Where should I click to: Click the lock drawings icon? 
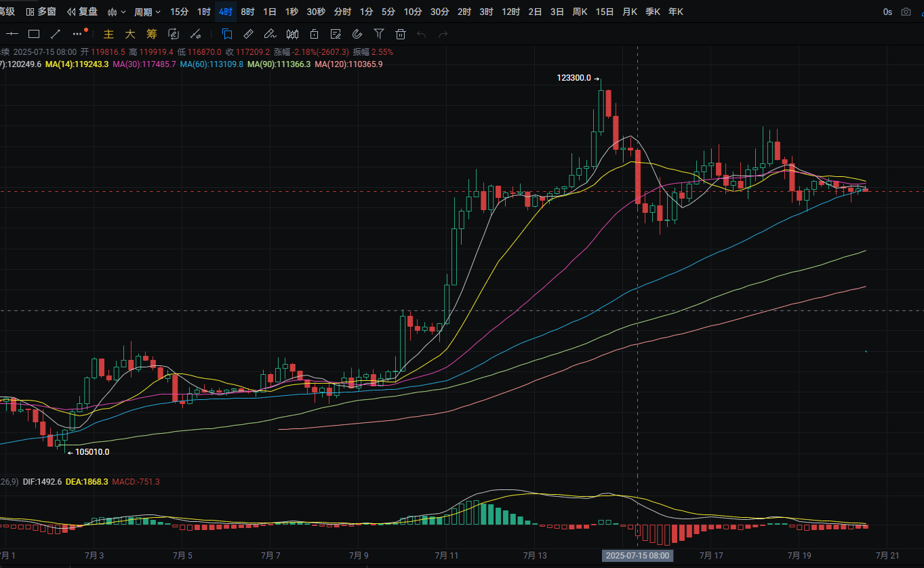[314, 34]
